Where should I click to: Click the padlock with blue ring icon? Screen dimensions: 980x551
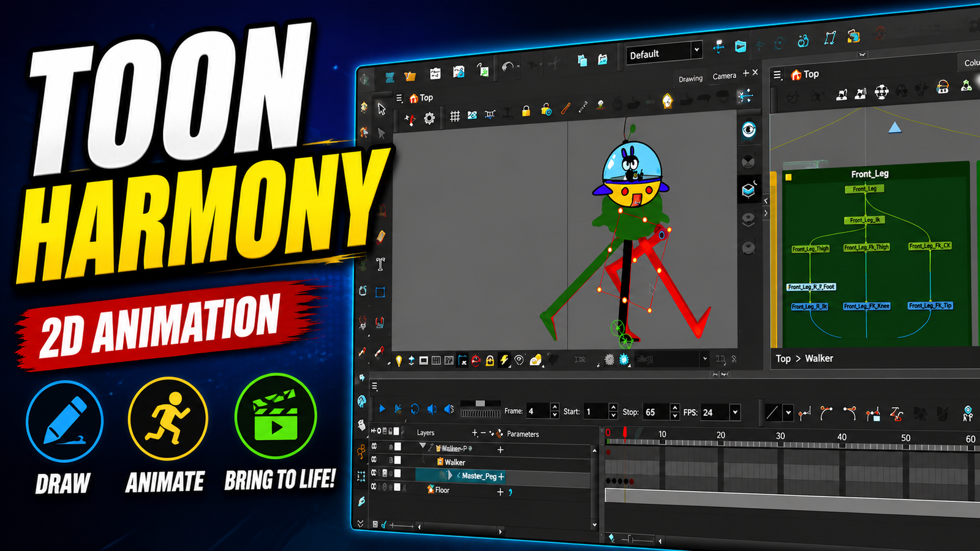pos(546,110)
